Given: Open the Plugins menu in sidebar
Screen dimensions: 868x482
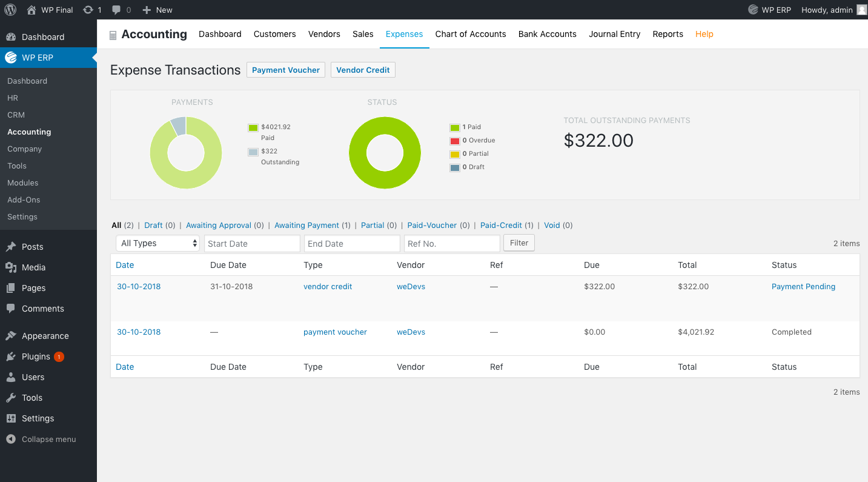Looking at the screenshot, I should click(36, 356).
